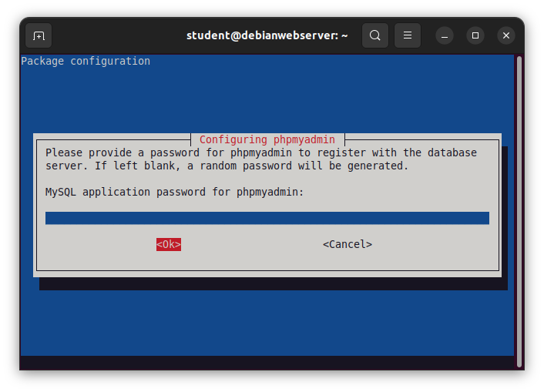Close the terminal window
Viewport: 544px width, 392px height.
pyautogui.click(x=505, y=35)
